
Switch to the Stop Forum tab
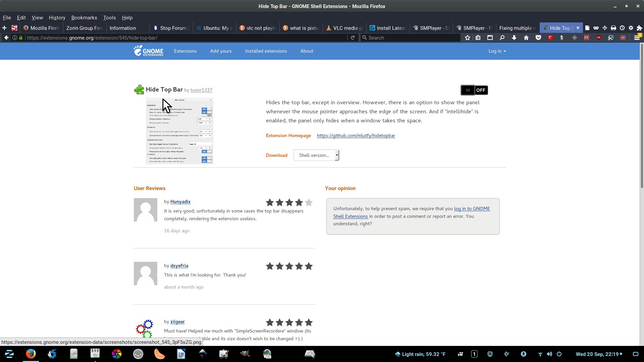coord(171,28)
